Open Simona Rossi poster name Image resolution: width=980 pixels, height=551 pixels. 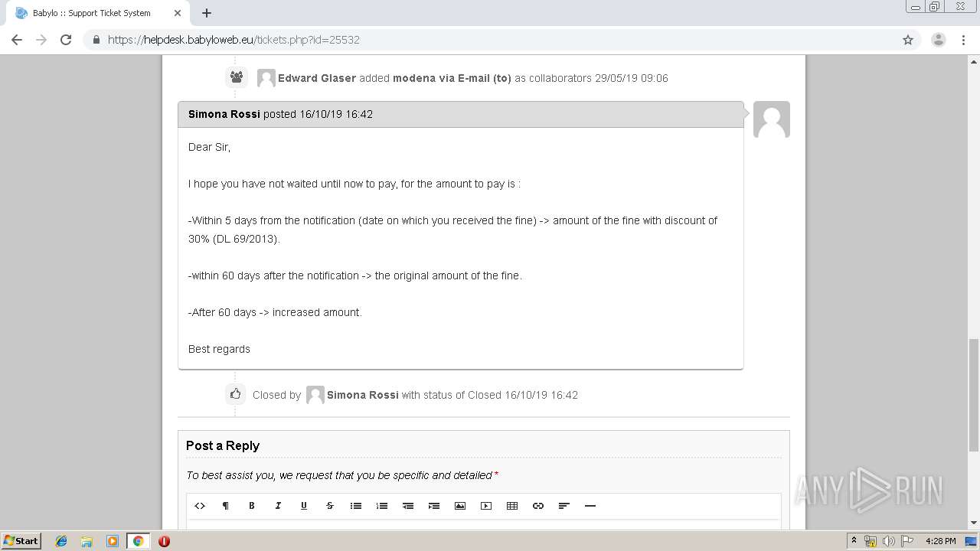224,114
